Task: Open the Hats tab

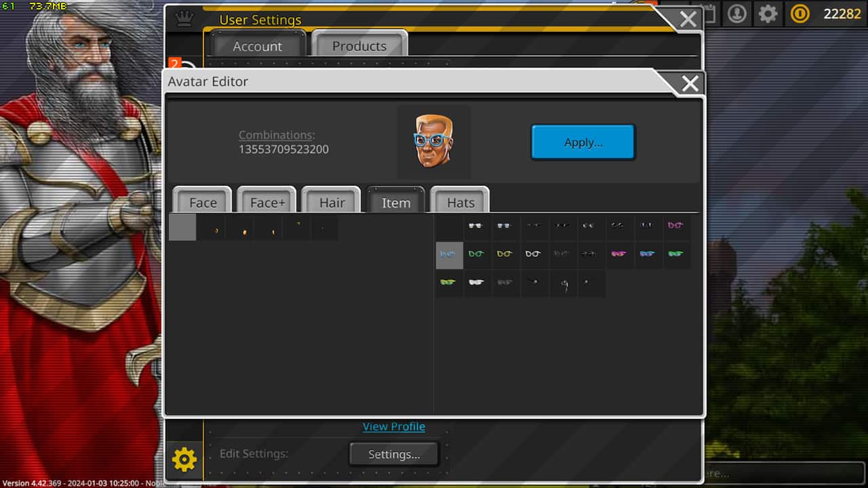Action: pos(460,202)
